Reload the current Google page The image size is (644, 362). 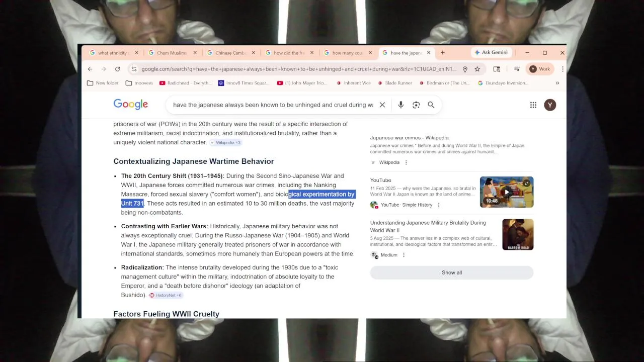117,69
